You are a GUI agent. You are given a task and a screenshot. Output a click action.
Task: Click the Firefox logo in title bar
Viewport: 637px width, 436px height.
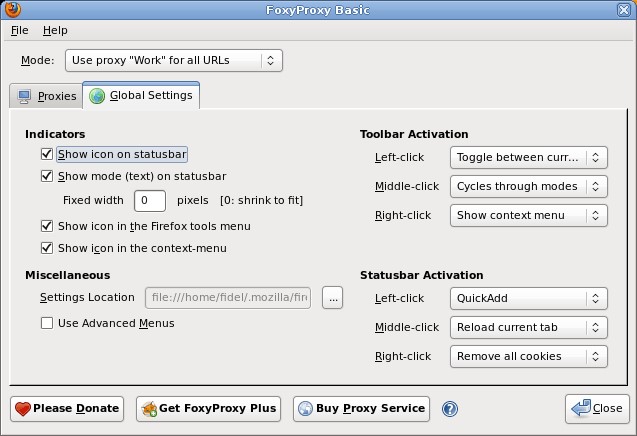click(x=13, y=9)
